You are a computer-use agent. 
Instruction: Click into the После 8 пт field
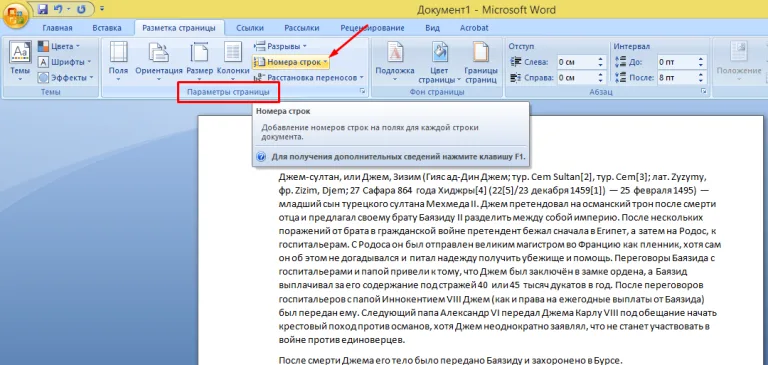point(676,78)
